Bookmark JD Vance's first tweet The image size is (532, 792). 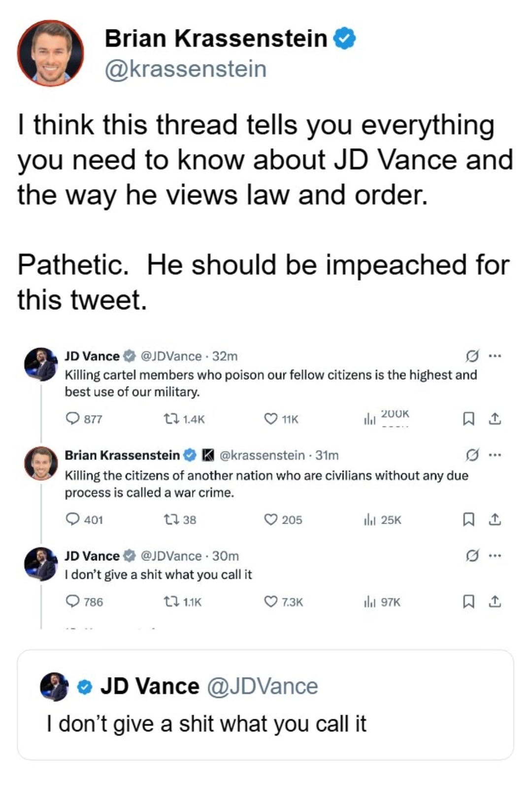(468, 419)
